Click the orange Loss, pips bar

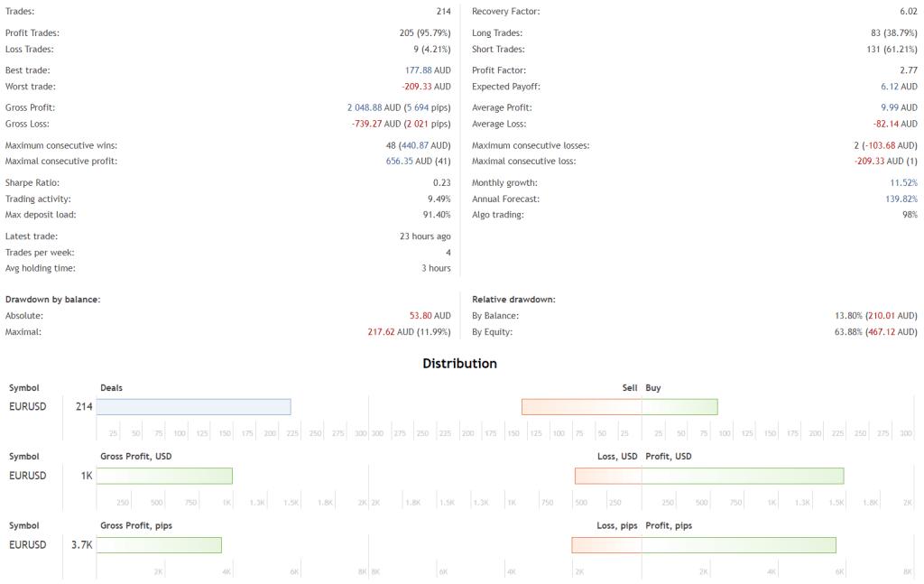click(606, 545)
